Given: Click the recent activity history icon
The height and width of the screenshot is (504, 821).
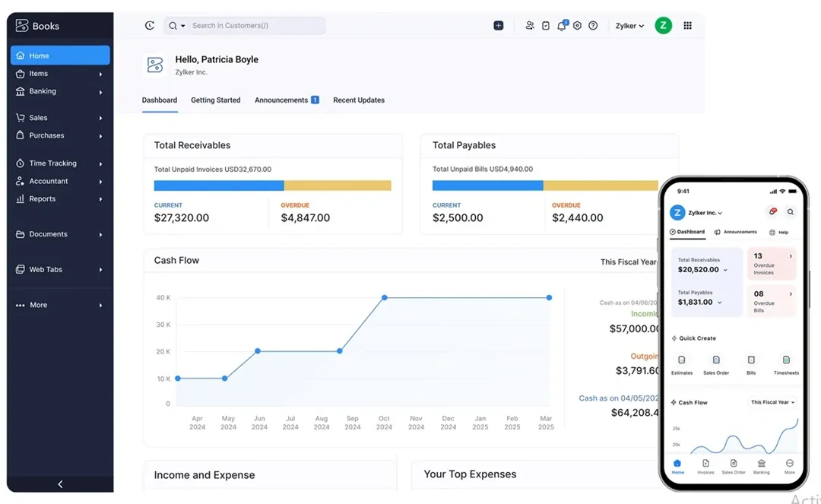Looking at the screenshot, I should coord(150,26).
